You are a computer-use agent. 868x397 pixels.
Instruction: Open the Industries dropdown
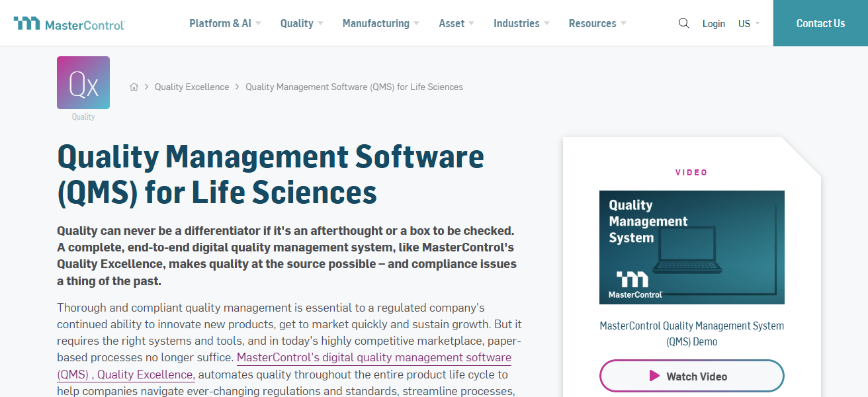point(517,22)
